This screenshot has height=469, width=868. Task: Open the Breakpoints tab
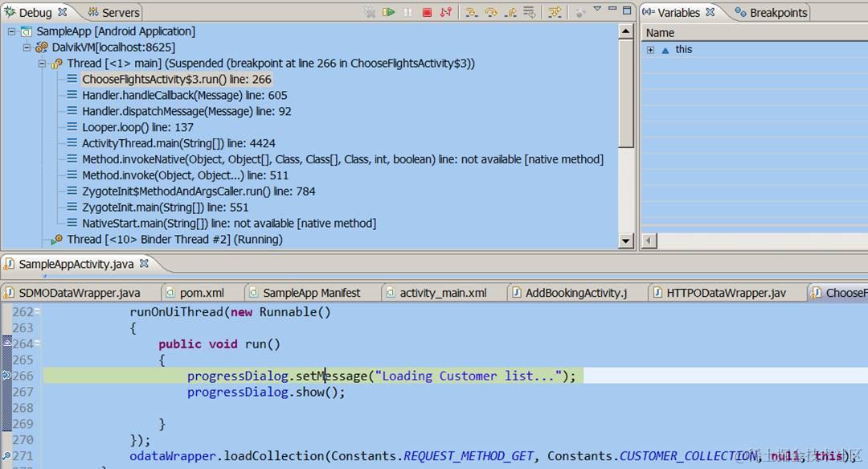point(771,12)
